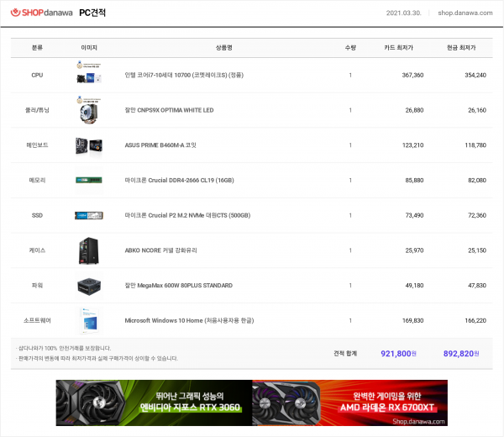Image resolution: width=504 pixels, height=437 pixels.
Task: Click cooler cash price '26,160'
Action: (477, 110)
